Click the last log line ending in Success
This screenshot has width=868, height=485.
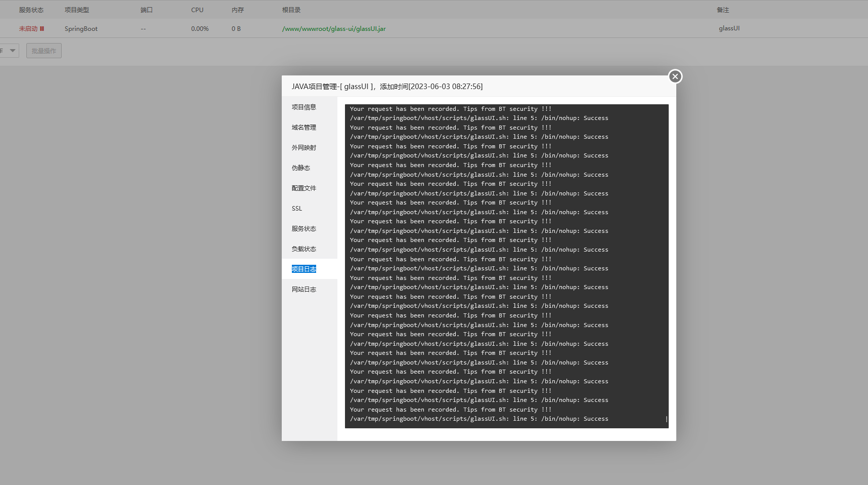[479, 419]
